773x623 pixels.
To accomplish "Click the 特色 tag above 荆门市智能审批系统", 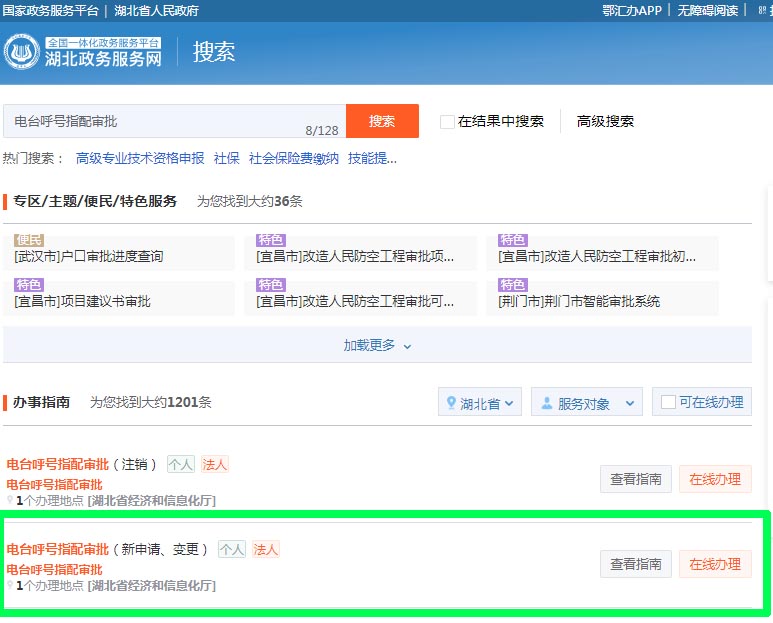I will click(513, 285).
